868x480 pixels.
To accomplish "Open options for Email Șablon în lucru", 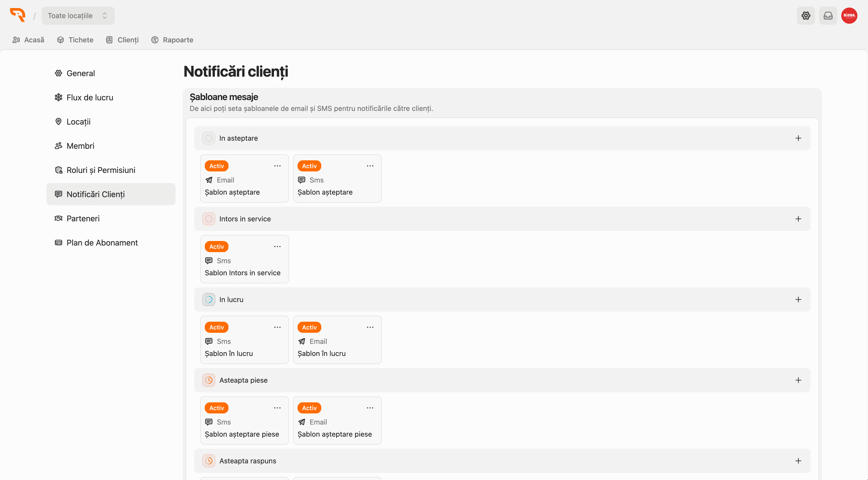I will (x=370, y=327).
